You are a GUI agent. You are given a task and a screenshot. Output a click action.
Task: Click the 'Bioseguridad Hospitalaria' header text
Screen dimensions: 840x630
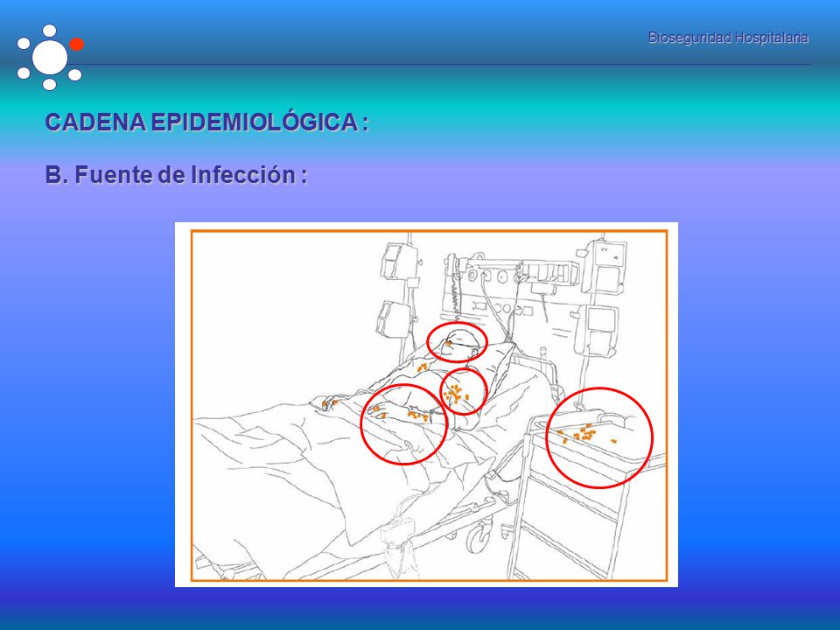click(x=728, y=38)
